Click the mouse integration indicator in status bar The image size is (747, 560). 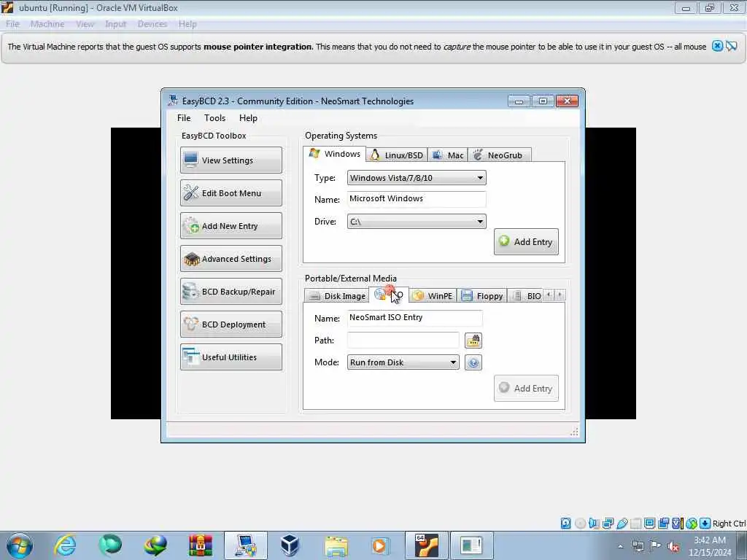click(x=692, y=524)
